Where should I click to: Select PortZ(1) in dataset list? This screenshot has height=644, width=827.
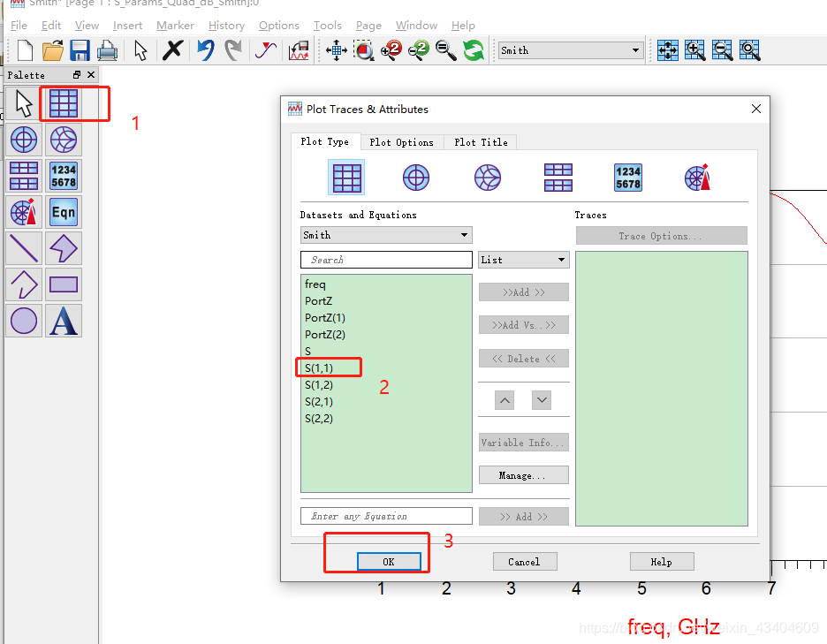tap(325, 317)
